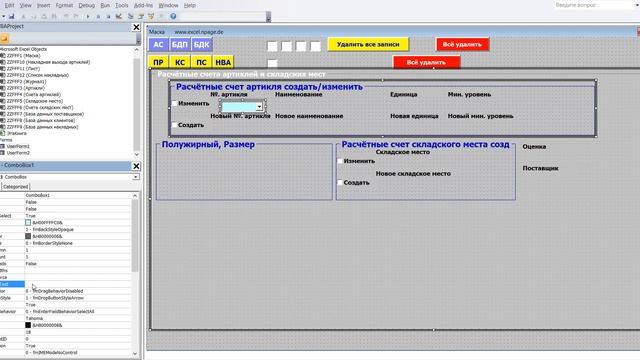
Task: Click sheet icon beside ZZFFF3 (Артикли)
Action: tap(2, 88)
